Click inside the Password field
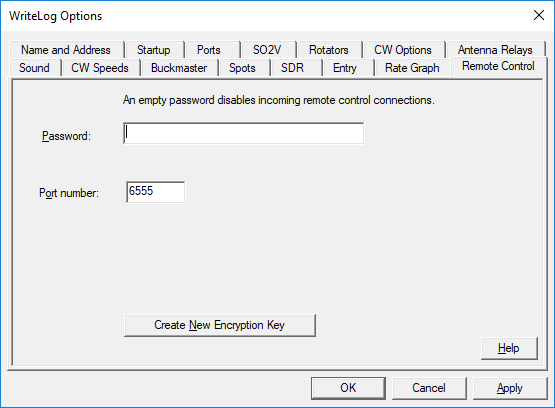Image resolution: width=555 pixels, height=408 pixels. coord(244,133)
